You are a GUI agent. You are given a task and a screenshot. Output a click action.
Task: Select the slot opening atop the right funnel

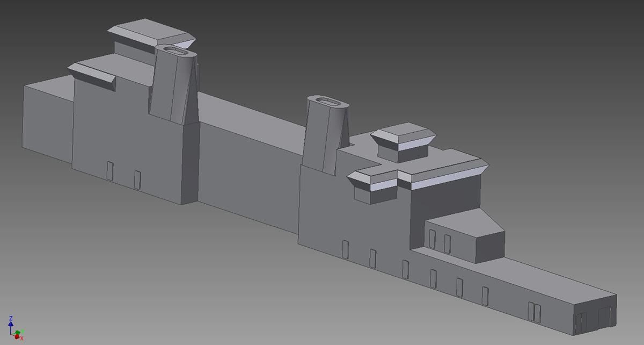[325, 100]
